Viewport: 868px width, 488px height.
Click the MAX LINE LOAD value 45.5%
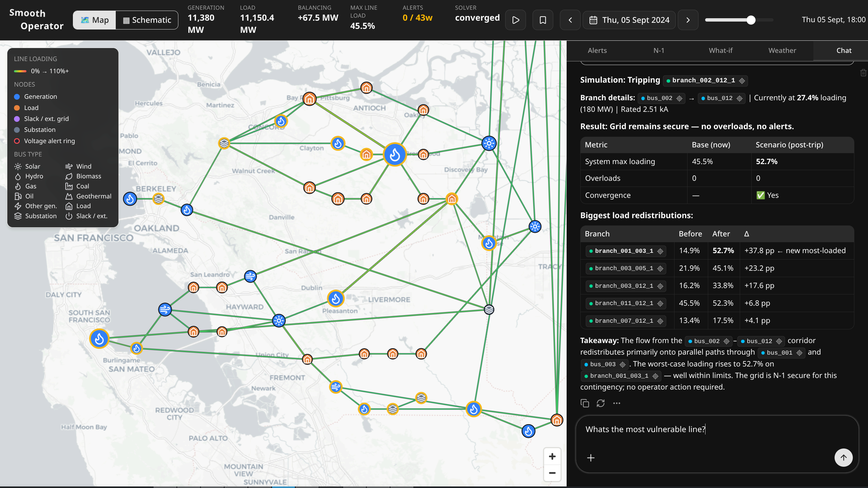(x=362, y=26)
